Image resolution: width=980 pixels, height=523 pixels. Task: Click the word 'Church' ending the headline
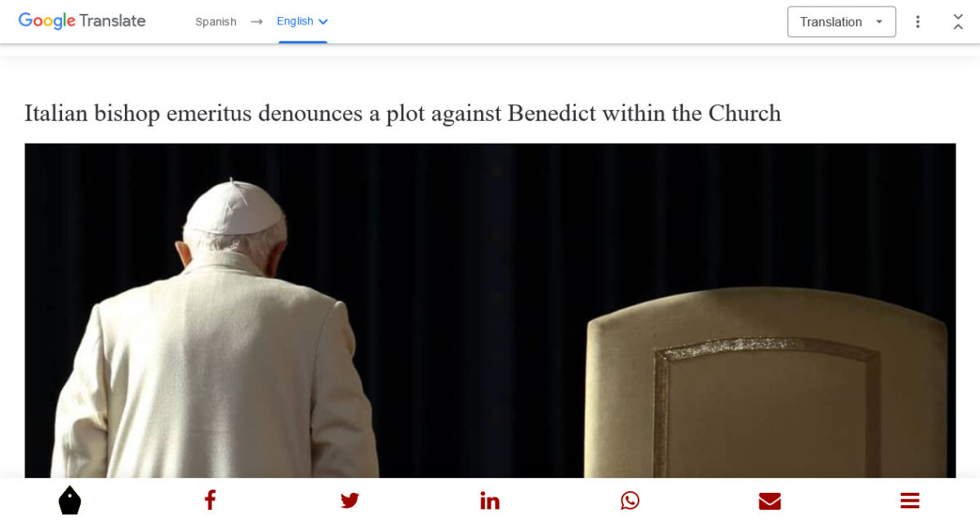coord(744,113)
